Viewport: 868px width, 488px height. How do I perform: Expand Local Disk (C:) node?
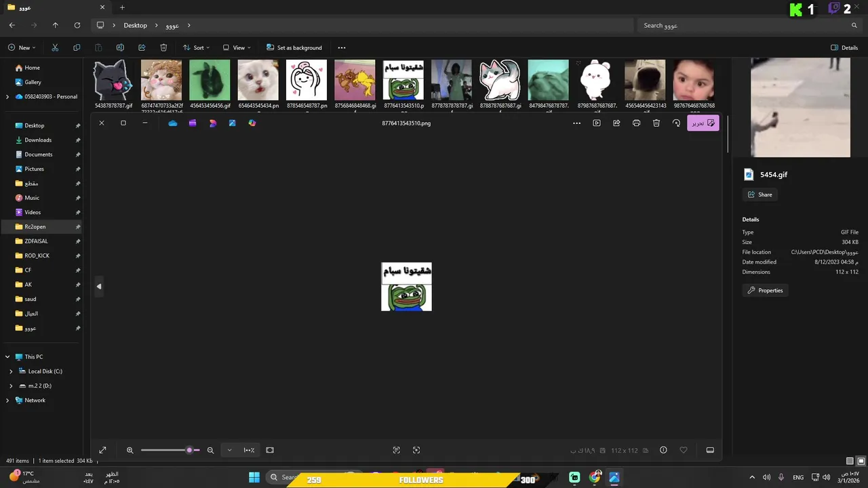pyautogui.click(x=11, y=371)
